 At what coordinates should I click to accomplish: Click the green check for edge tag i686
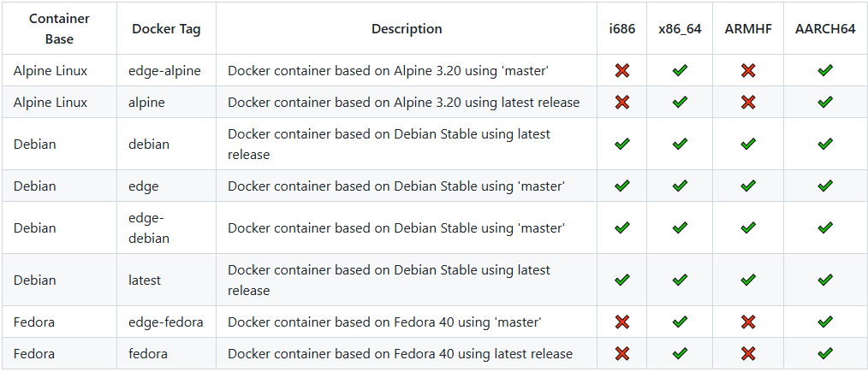pyautogui.click(x=622, y=186)
